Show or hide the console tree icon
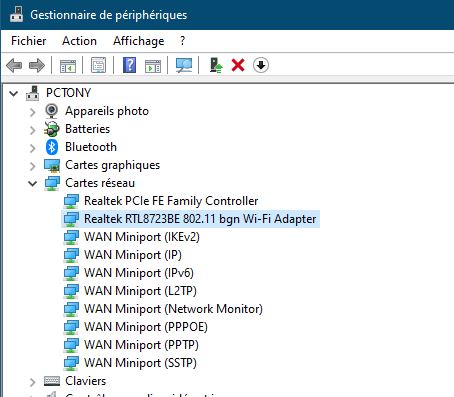This screenshot has width=454, height=397. tap(68, 65)
